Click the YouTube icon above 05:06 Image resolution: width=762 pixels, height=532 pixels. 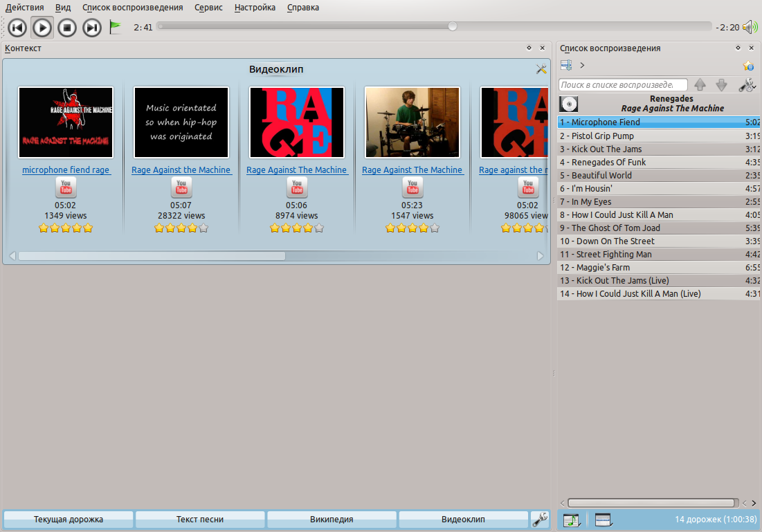[x=297, y=187]
